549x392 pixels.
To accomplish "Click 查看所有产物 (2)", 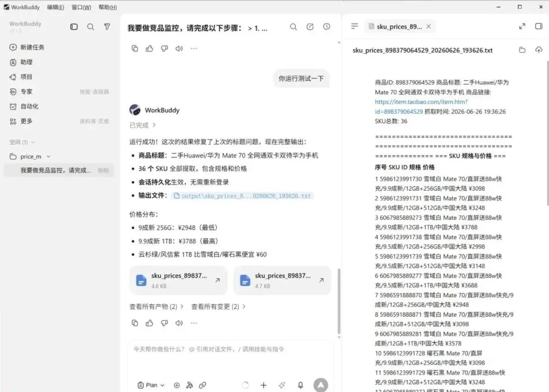I will [157, 307].
